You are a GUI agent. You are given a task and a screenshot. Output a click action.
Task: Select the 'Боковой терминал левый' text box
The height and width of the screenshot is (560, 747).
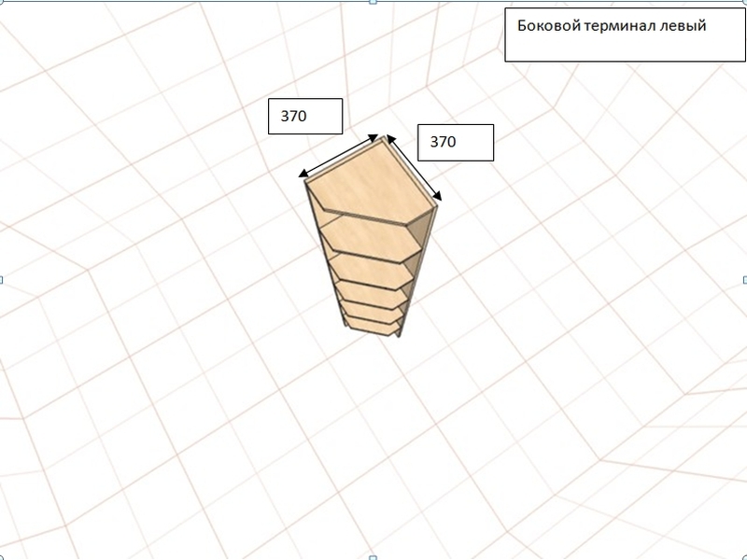click(x=625, y=35)
